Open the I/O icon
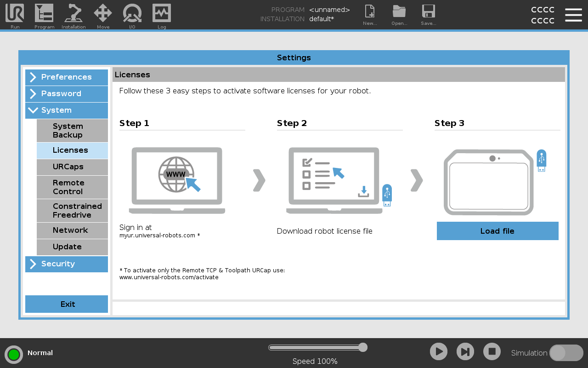The width and height of the screenshot is (588, 368). coord(132,14)
